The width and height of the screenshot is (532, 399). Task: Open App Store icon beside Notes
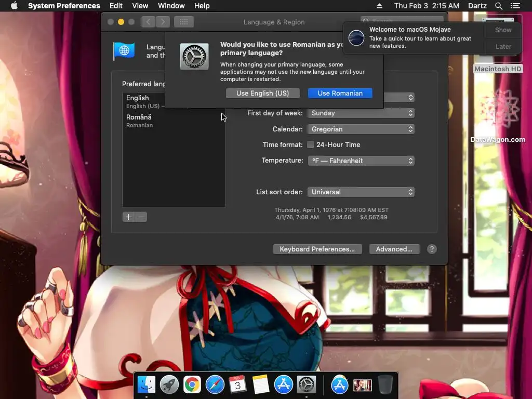pyautogui.click(x=283, y=385)
